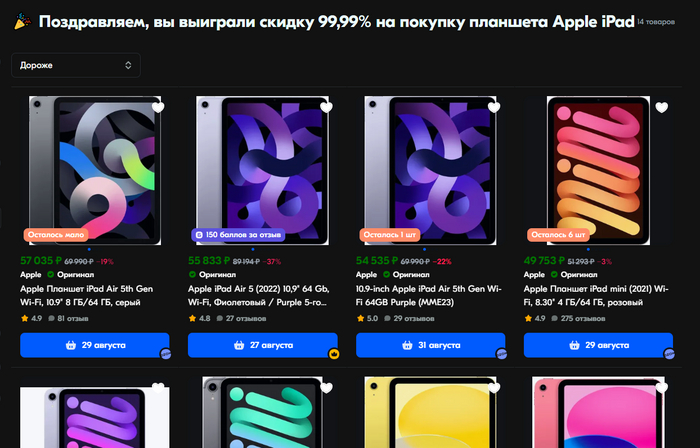Favorite the gray iPad Air with heart
700x448 pixels.
click(158, 107)
